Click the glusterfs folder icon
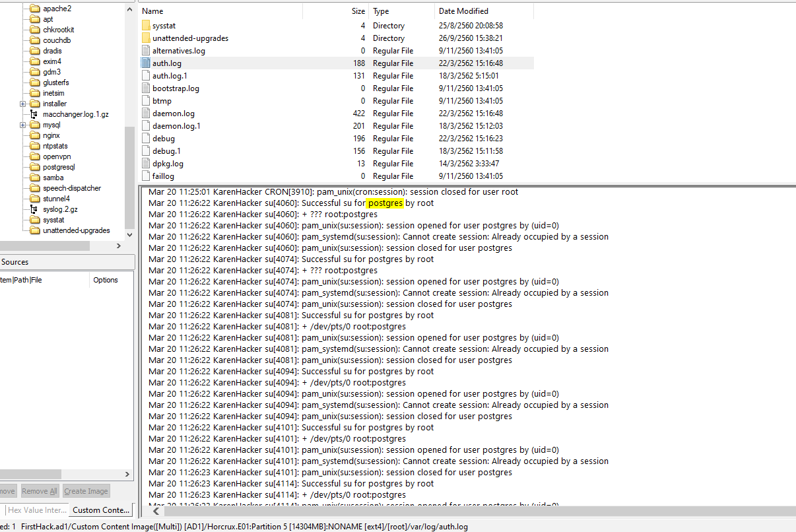The image size is (796, 532). click(35, 83)
